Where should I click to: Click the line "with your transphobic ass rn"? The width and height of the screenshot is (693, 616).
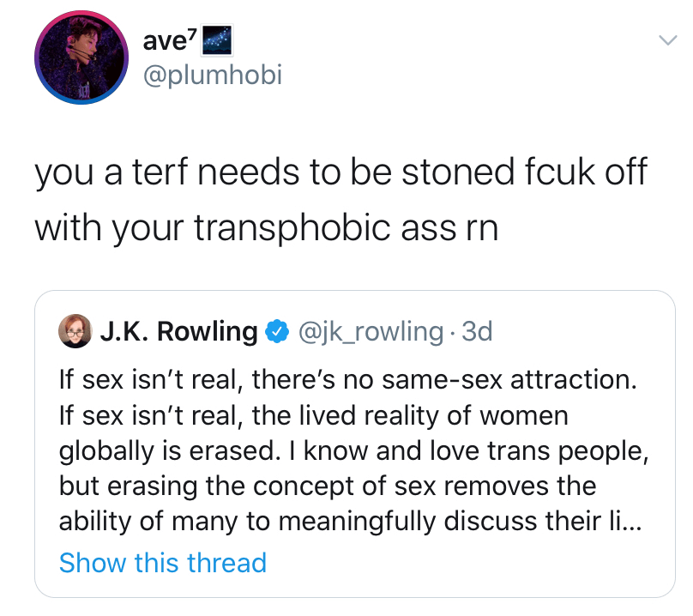(x=266, y=227)
